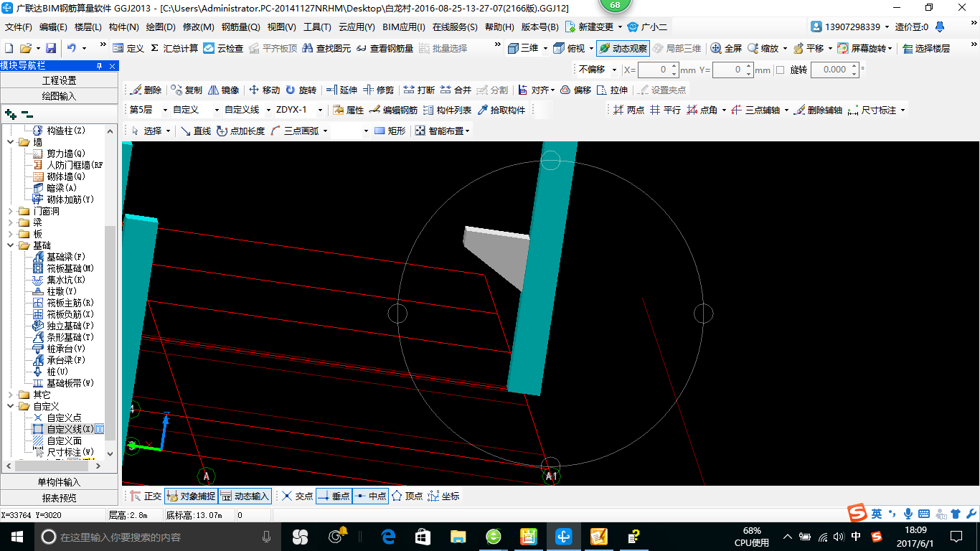Open the 三点画弧 arc dropdown arrow
Screen dimensions: 980x551
324,131
